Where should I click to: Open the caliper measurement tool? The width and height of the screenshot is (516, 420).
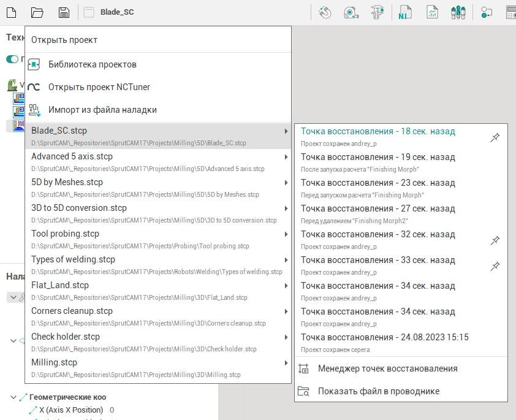pos(378,12)
